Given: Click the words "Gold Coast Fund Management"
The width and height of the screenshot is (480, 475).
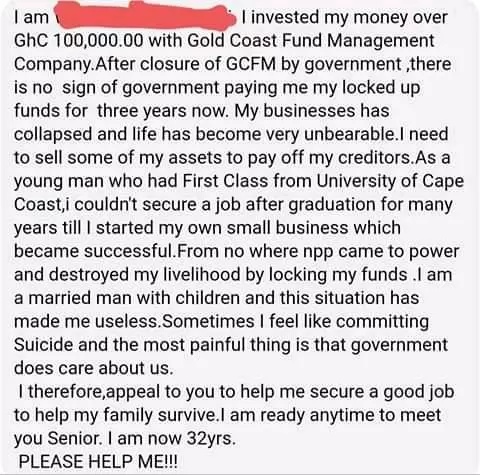Looking at the screenshot, I should tap(311, 41).
